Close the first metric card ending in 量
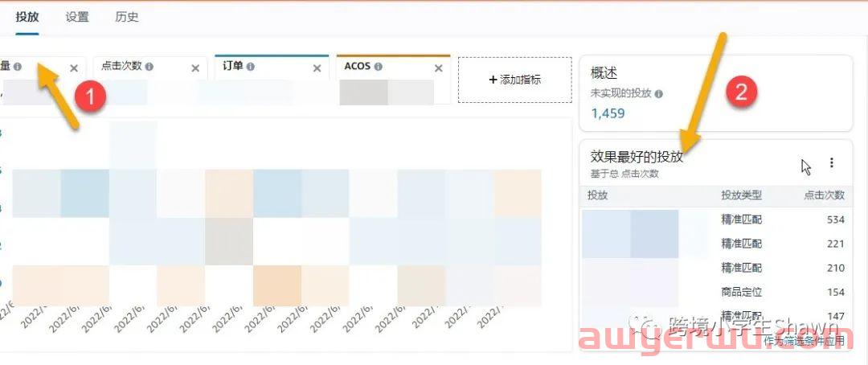The width and height of the screenshot is (868, 365). pos(74,68)
